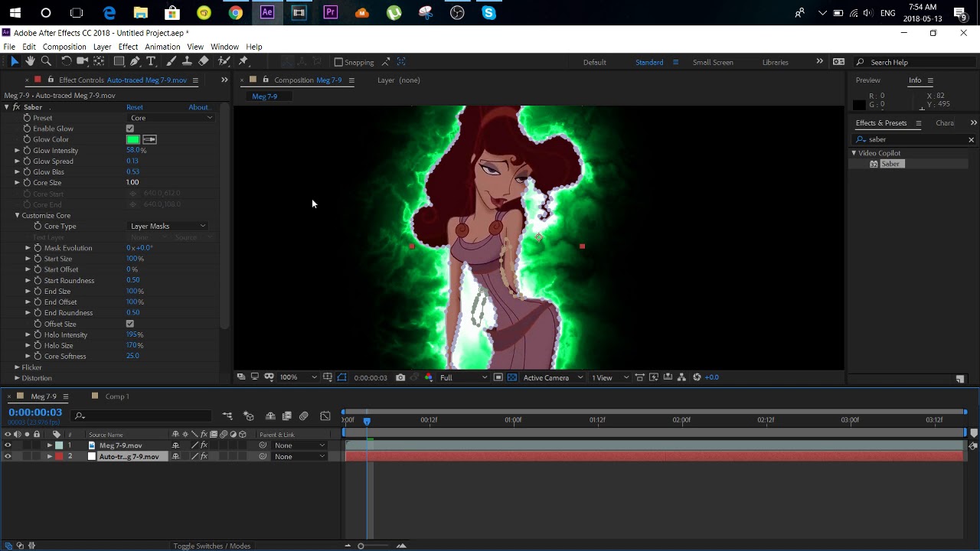
Task: Switch to the Comp 1 timeline tab
Action: pos(116,396)
